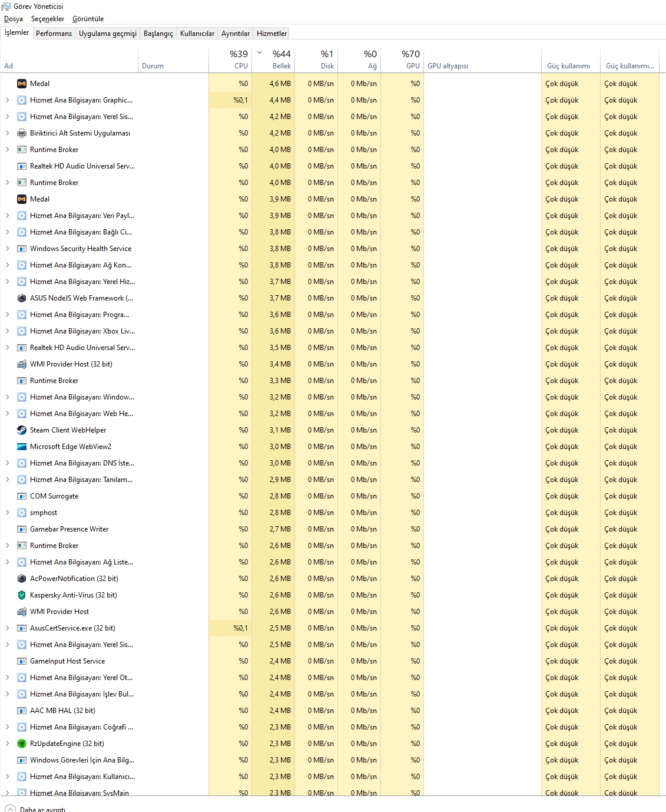Open the Seçenekler menu
Viewport: 666px width, 812px height.
pyautogui.click(x=48, y=19)
